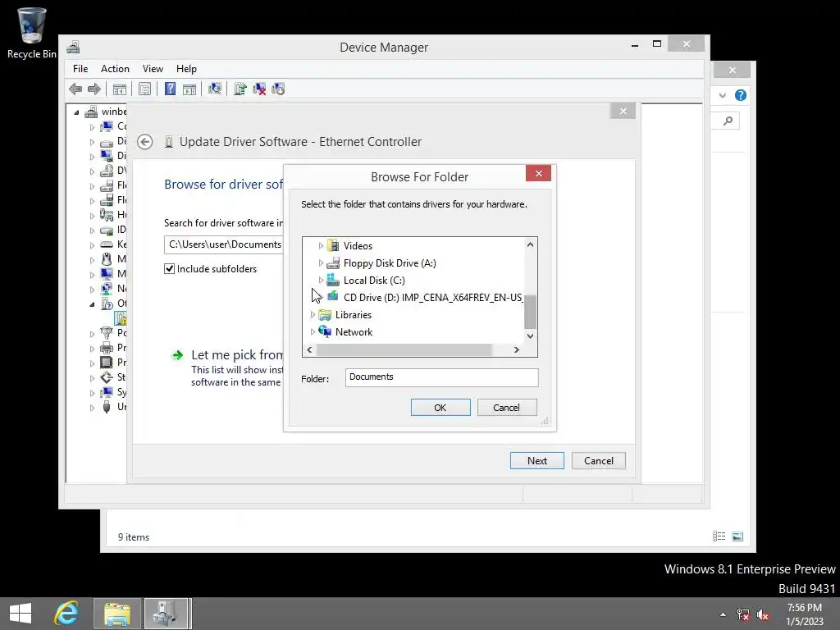Screen dimensions: 840x630
Task: Open File Explorer from taskbar
Action: pyautogui.click(x=117, y=614)
